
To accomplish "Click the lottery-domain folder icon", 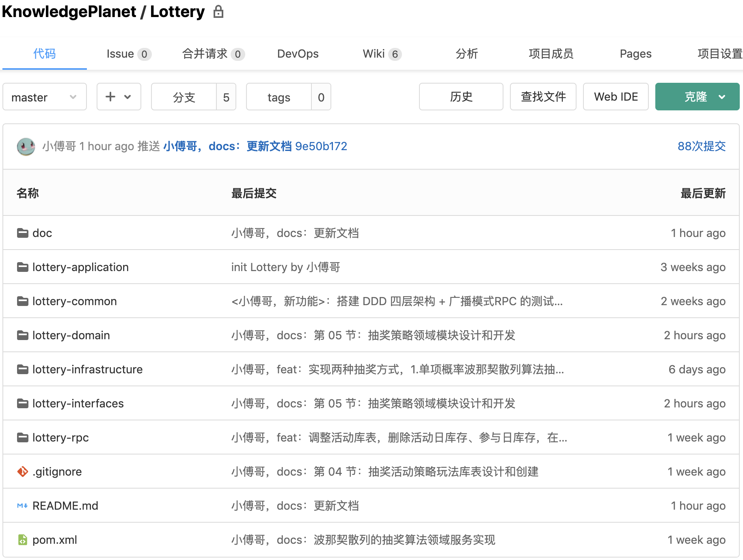I will [23, 335].
